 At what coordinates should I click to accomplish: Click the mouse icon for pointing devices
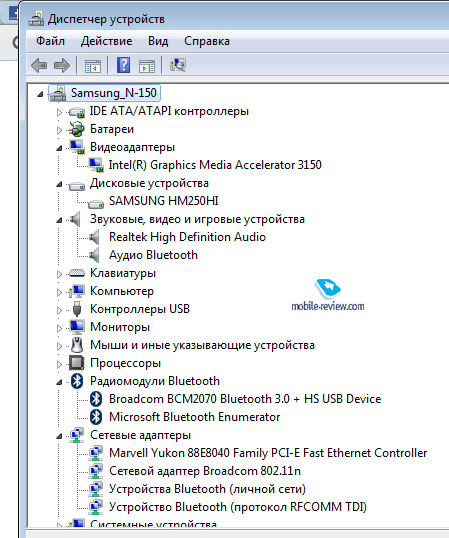pos(77,345)
